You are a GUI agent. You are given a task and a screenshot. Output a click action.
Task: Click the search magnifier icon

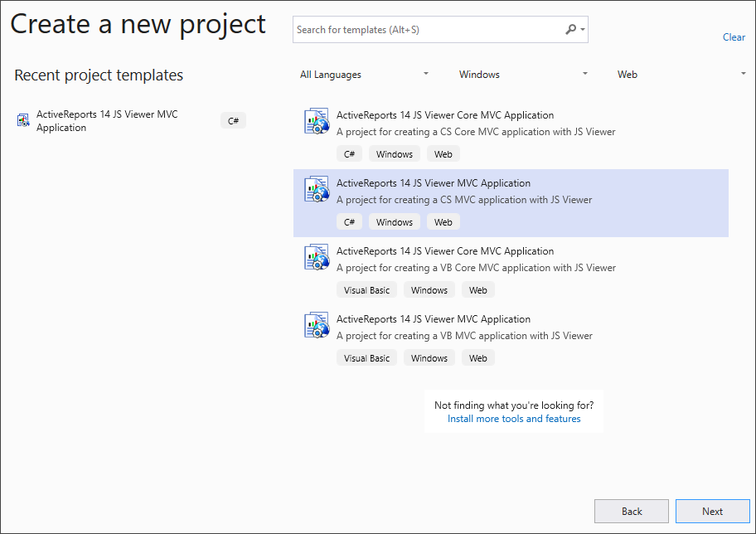[571, 29]
